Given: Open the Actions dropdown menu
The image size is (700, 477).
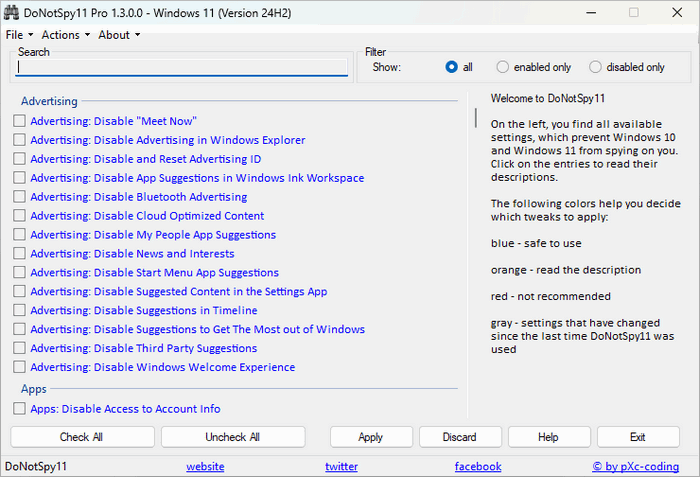Looking at the screenshot, I should tap(65, 35).
